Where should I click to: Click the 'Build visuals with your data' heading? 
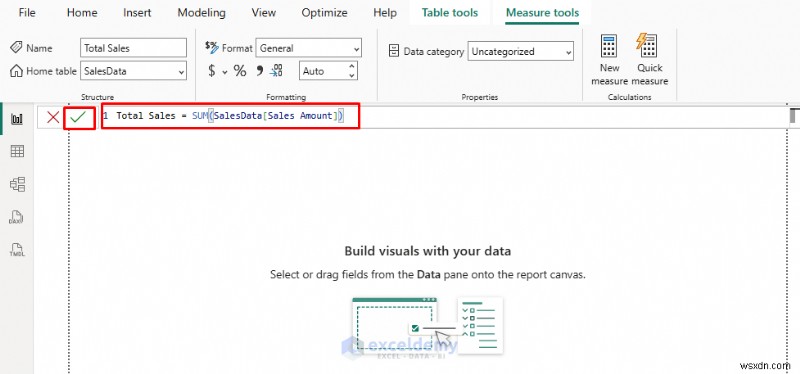tap(428, 251)
